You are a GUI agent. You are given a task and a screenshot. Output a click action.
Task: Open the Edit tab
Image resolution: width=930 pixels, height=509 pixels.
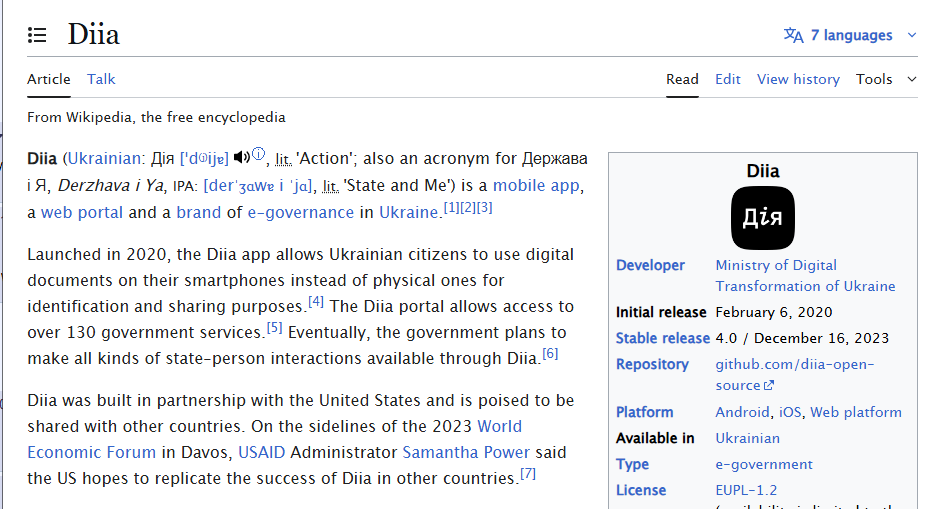728,79
